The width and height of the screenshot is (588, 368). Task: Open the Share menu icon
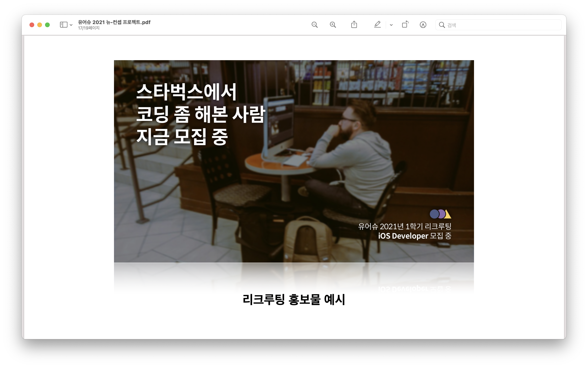pyautogui.click(x=354, y=25)
